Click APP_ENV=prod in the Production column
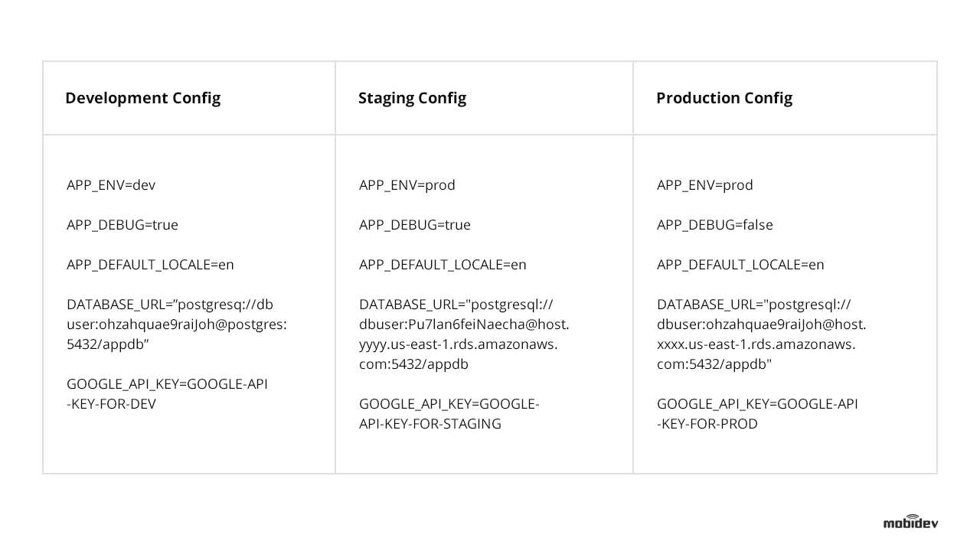The image size is (980, 551). coord(704,185)
